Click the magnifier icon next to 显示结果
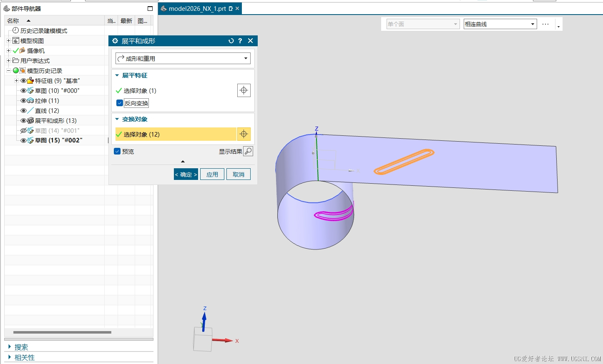The image size is (603, 364). pos(248,151)
